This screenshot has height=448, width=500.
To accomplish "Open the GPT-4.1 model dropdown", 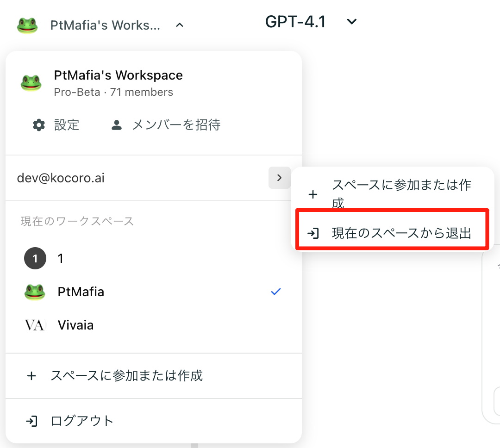I will (x=352, y=22).
